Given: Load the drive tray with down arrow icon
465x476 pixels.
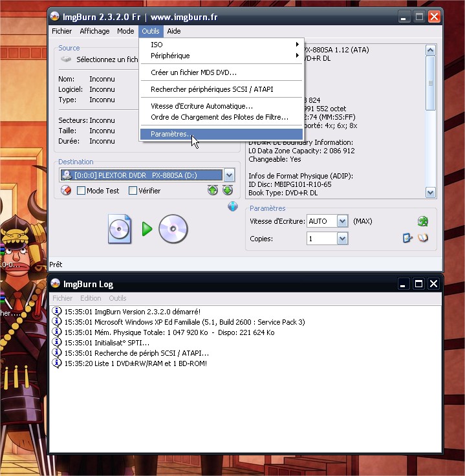Looking at the screenshot, I should 228,190.
